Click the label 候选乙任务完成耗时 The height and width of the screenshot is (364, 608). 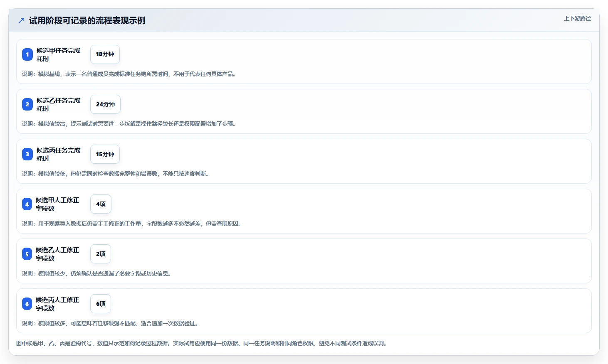tap(58, 104)
